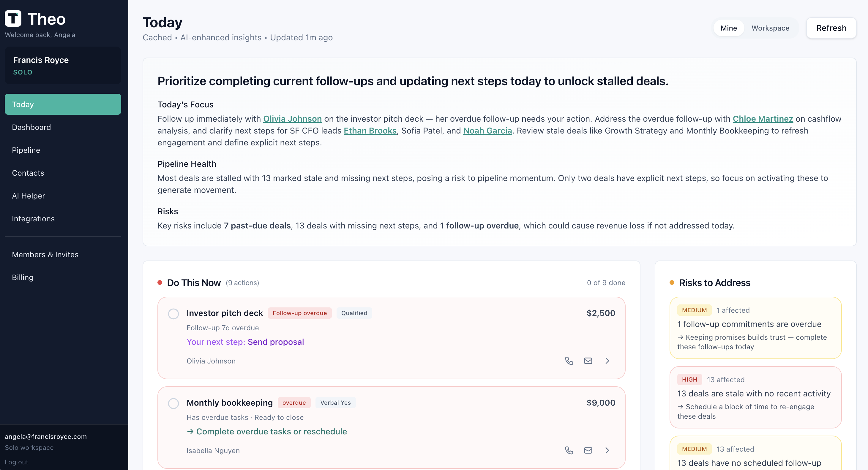The width and height of the screenshot is (868, 470).
Task: Open the Dashboard page
Action: (x=31, y=127)
